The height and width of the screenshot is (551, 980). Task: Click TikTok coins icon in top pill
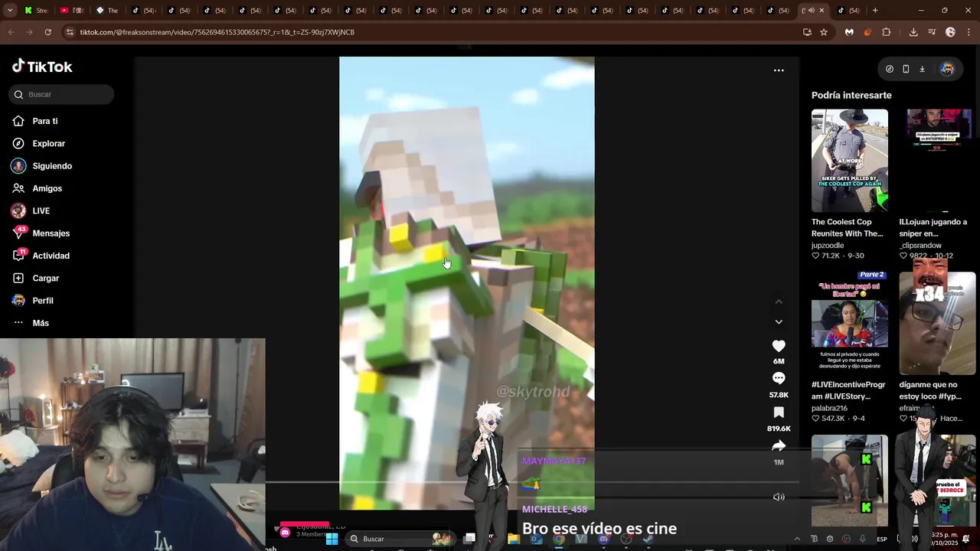pos(890,69)
